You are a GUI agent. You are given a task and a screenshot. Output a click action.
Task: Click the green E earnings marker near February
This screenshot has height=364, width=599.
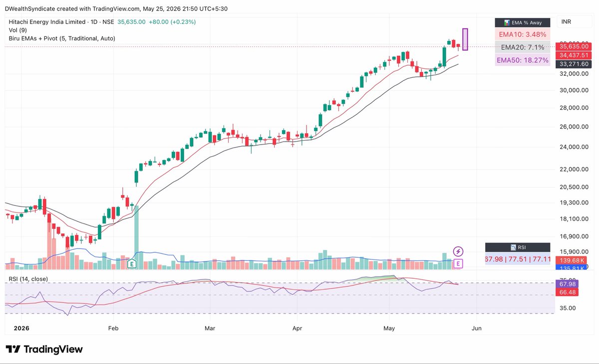tap(132, 264)
